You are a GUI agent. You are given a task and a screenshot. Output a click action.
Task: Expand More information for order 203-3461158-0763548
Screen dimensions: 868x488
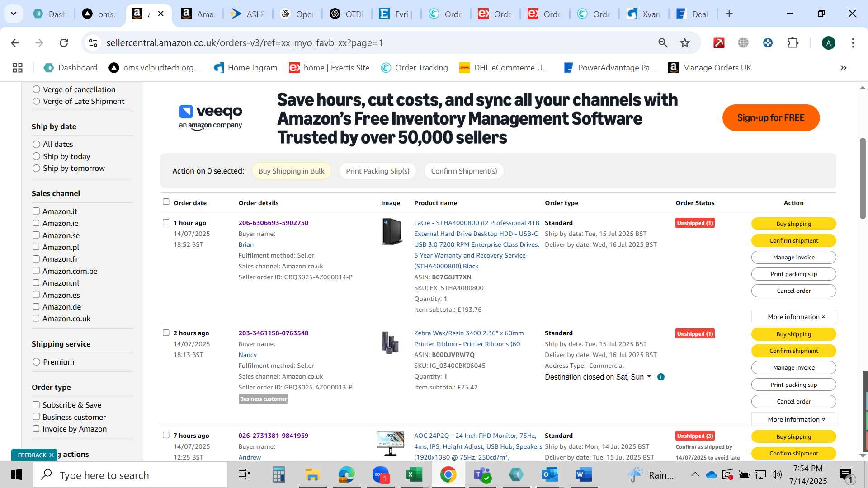(793, 419)
